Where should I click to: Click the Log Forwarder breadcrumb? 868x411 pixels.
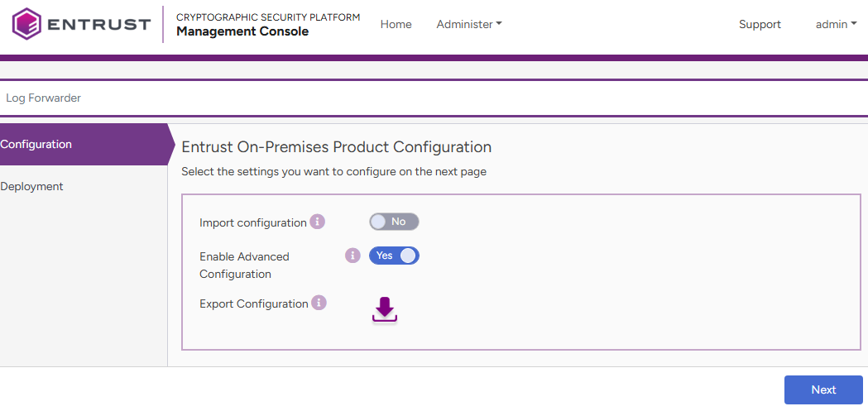[x=44, y=98]
